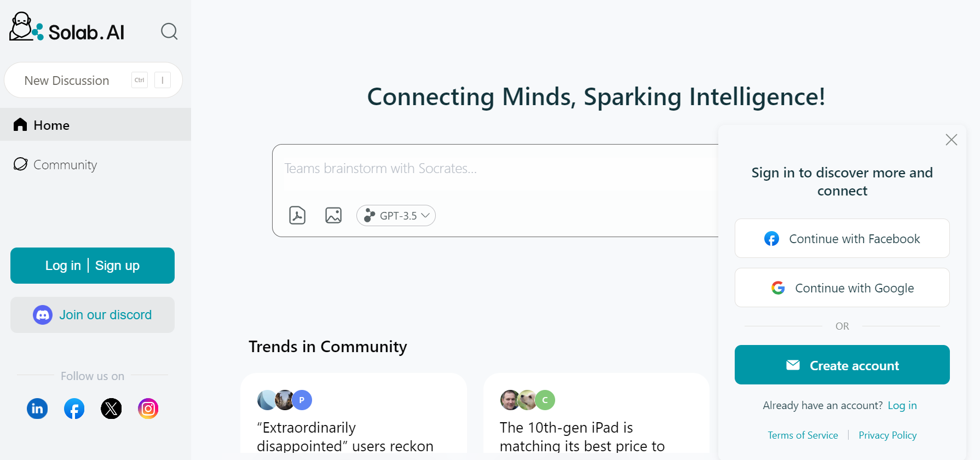
Task: Click Log in | Sign up button
Action: [93, 266]
